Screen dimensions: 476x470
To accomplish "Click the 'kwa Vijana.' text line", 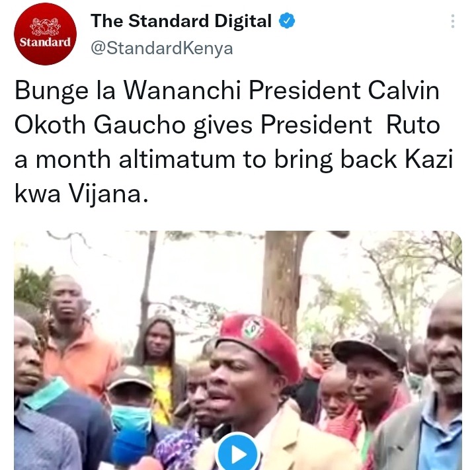I will point(81,194).
